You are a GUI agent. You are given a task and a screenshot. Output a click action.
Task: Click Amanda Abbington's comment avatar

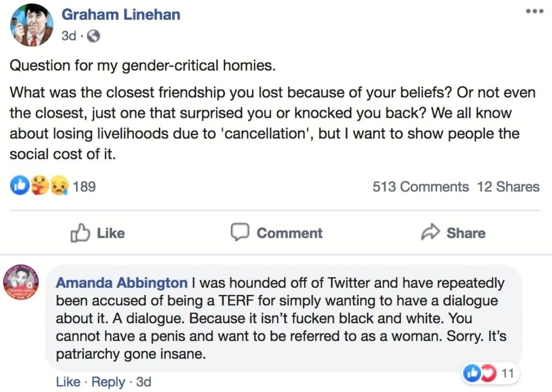(x=22, y=283)
